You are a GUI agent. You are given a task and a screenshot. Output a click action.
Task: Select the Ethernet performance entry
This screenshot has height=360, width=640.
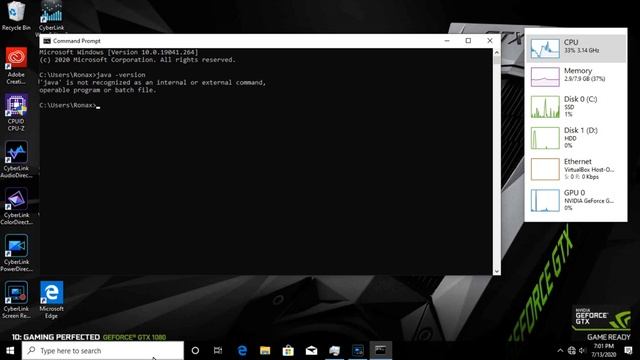[576, 169]
